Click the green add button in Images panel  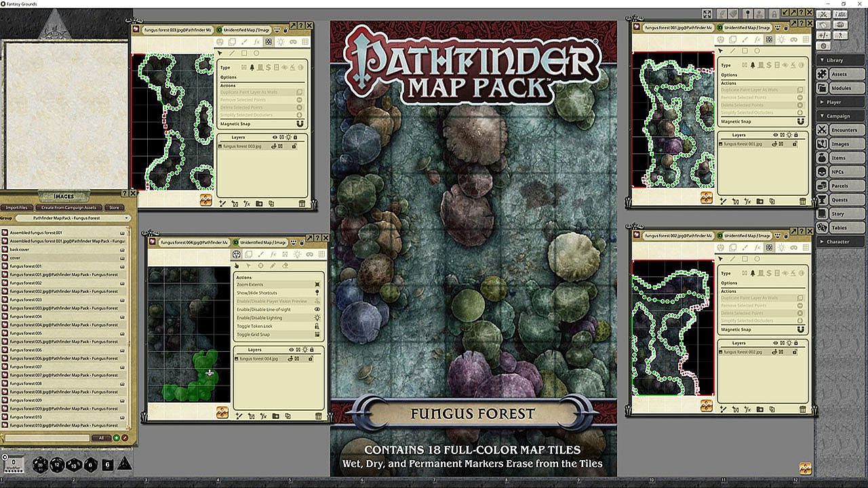pyautogui.click(x=117, y=438)
